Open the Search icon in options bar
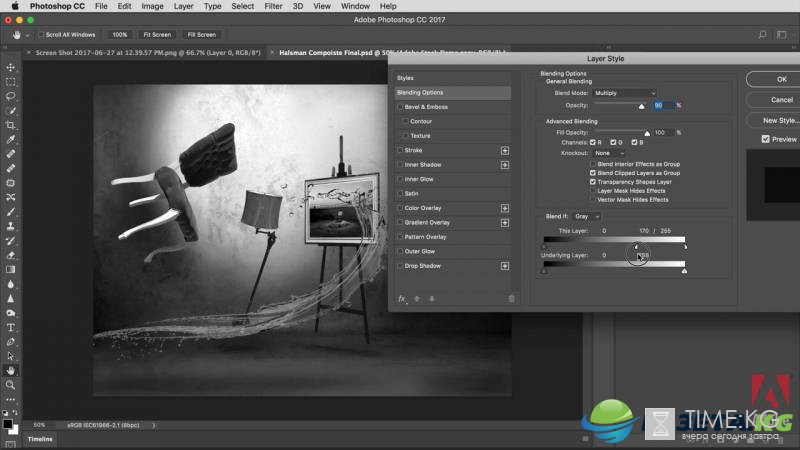Screen dimensions: 800x450 point(762,35)
